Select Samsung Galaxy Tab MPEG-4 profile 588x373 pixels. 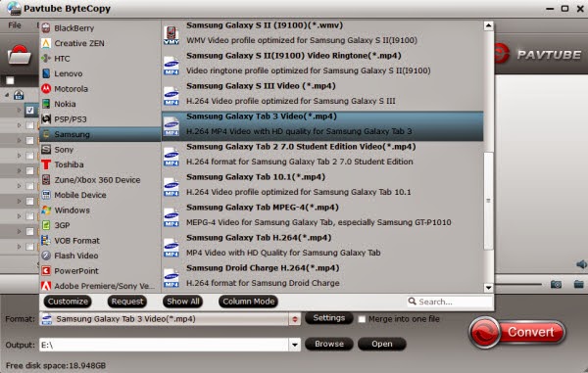click(x=322, y=214)
